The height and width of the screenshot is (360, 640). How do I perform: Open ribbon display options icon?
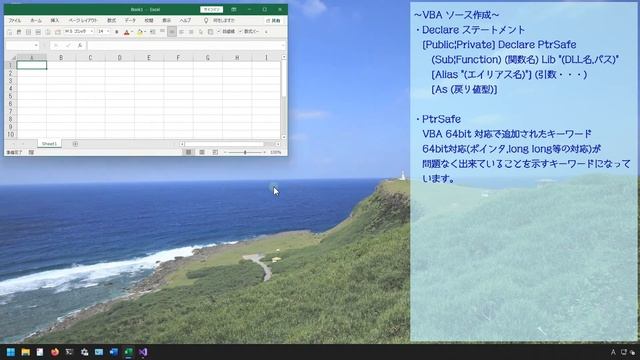[234, 9]
